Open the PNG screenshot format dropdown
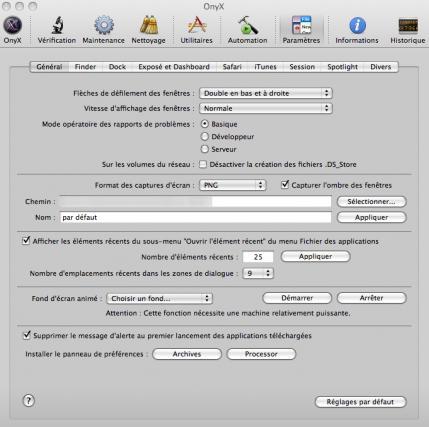 tap(233, 185)
